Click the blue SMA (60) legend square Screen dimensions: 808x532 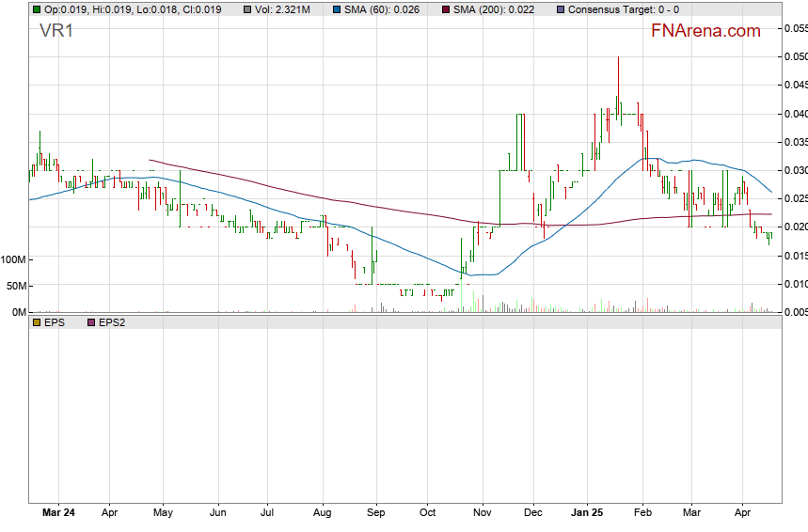(x=336, y=9)
